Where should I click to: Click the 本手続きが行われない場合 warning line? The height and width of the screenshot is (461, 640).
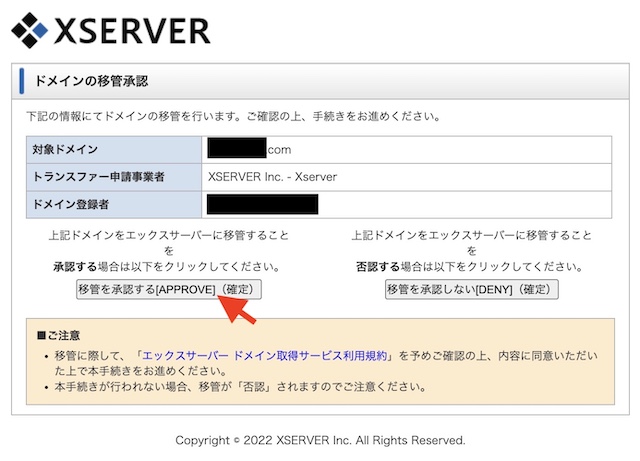(x=240, y=386)
